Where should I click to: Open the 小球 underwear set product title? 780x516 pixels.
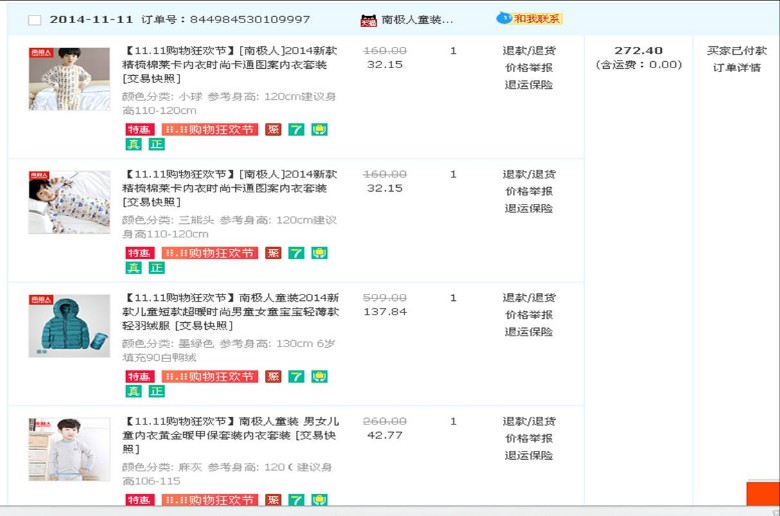230,64
